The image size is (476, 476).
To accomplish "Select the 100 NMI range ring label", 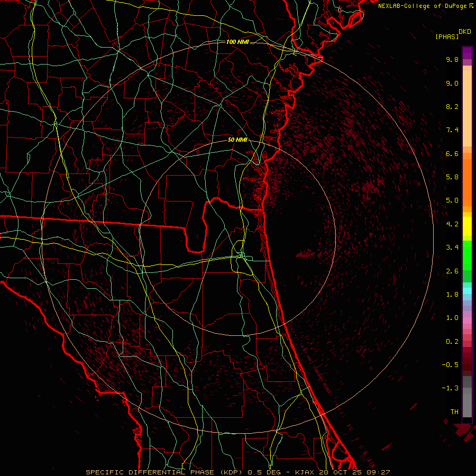I will 237,42.
